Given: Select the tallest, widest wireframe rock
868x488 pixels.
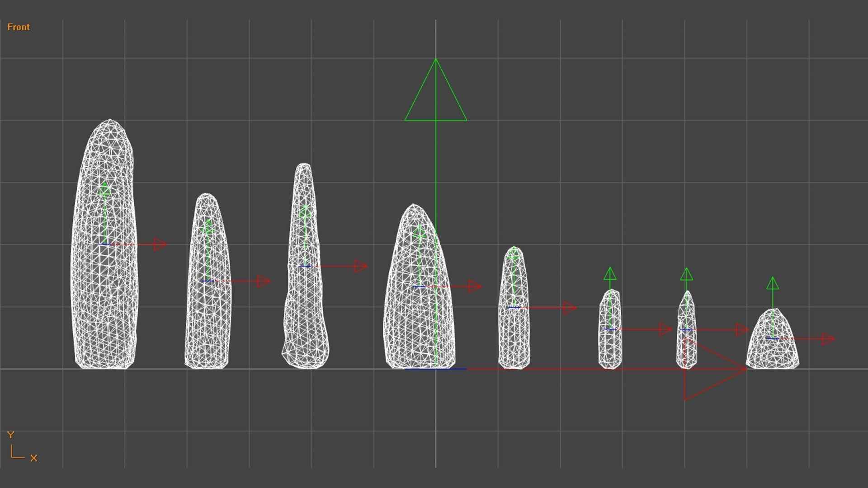Looking at the screenshot, I should click(104, 244).
